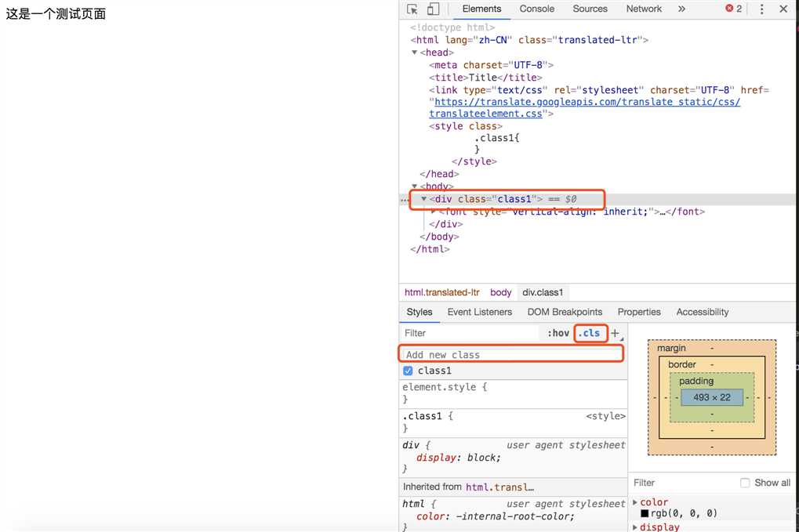Image resolution: width=799 pixels, height=532 pixels.
Task: Click the margin box label
Action: (x=671, y=348)
